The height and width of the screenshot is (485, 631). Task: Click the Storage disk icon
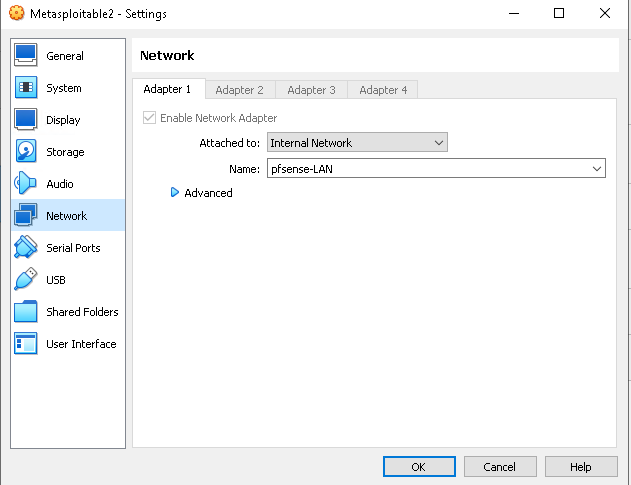point(26,151)
